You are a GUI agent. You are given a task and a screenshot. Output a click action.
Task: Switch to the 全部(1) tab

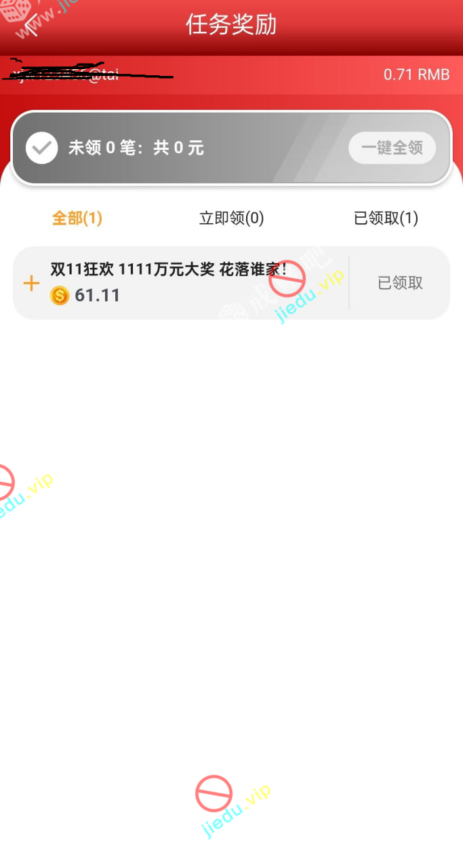77,218
